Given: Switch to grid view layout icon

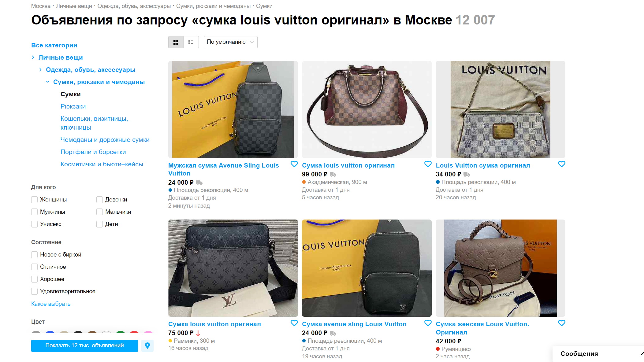Looking at the screenshot, I should [x=176, y=42].
